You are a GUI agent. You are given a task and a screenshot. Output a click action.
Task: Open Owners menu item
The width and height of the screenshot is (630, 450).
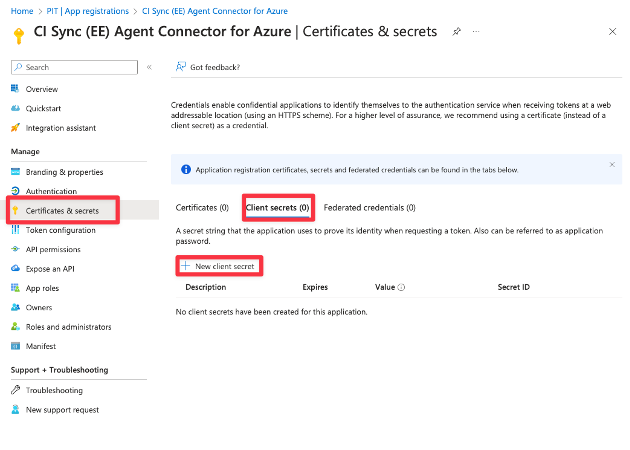tap(39, 307)
